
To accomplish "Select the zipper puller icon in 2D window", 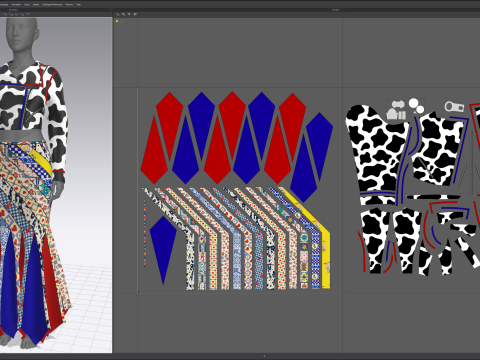I will [x=454, y=107].
